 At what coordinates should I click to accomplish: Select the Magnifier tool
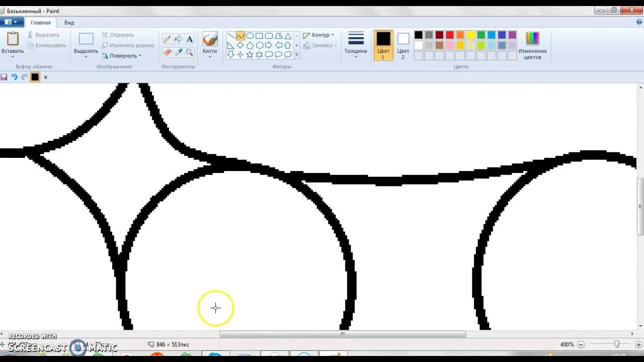tap(190, 52)
